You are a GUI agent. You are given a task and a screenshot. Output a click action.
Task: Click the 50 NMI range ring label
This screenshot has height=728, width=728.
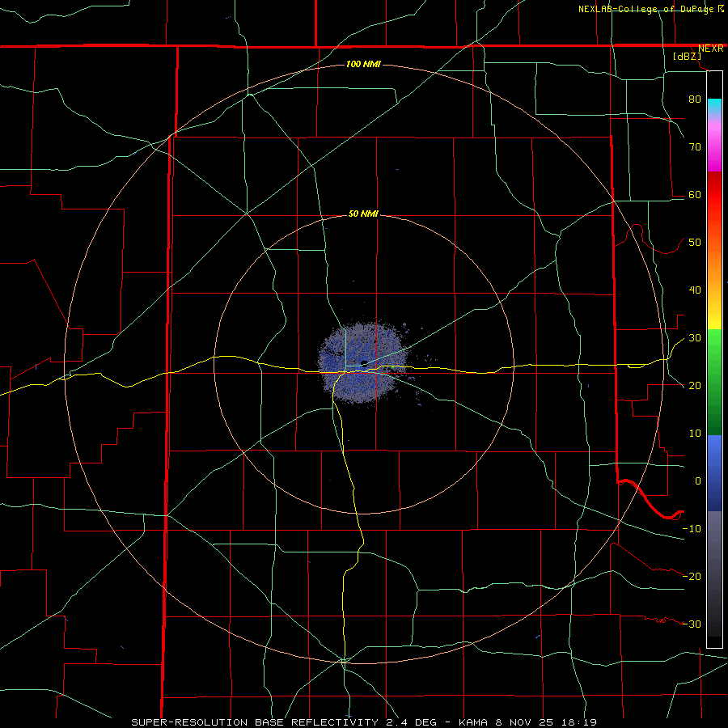(363, 214)
